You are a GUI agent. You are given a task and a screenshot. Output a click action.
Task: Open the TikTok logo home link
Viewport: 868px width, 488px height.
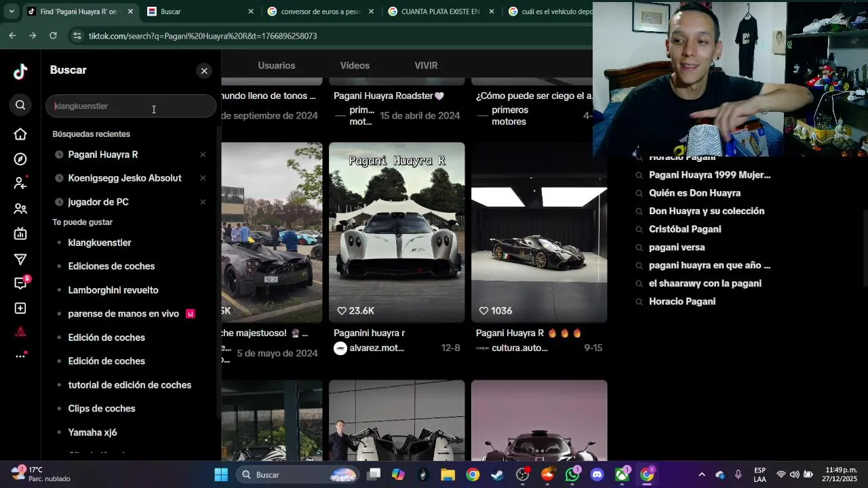(x=20, y=71)
